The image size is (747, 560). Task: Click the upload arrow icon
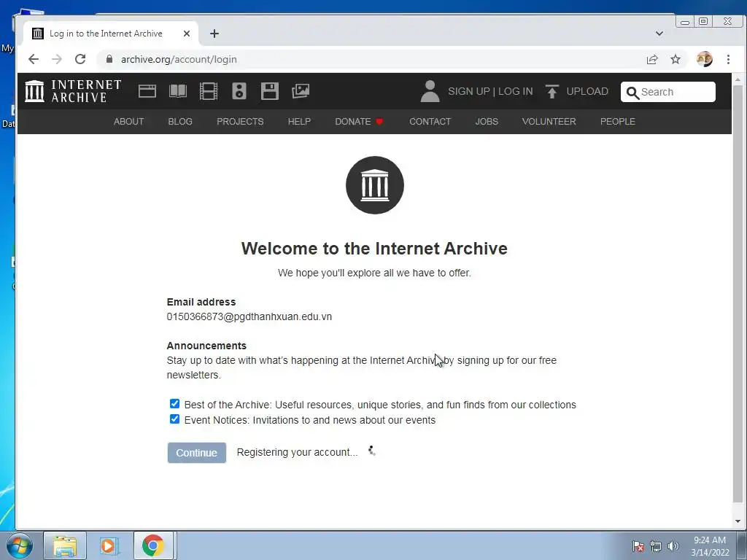point(551,91)
